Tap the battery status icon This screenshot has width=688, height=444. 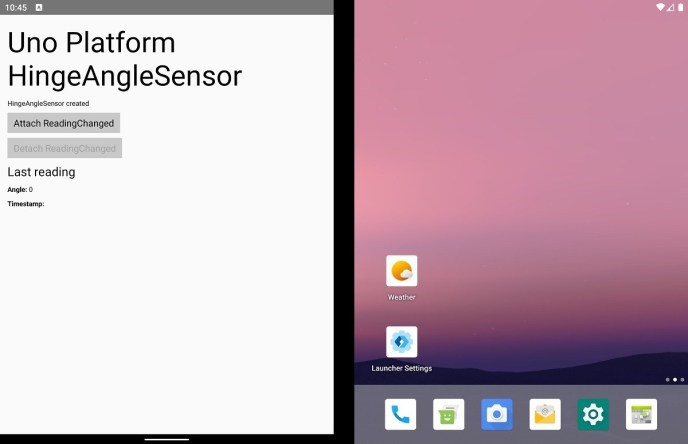point(681,7)
